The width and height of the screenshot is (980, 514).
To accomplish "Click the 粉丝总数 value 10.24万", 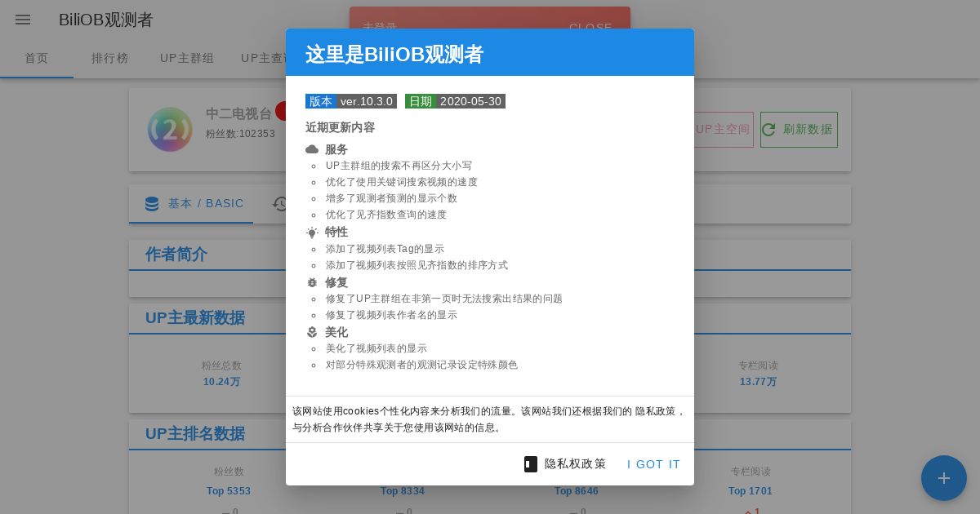I will [x=222, y=382].
